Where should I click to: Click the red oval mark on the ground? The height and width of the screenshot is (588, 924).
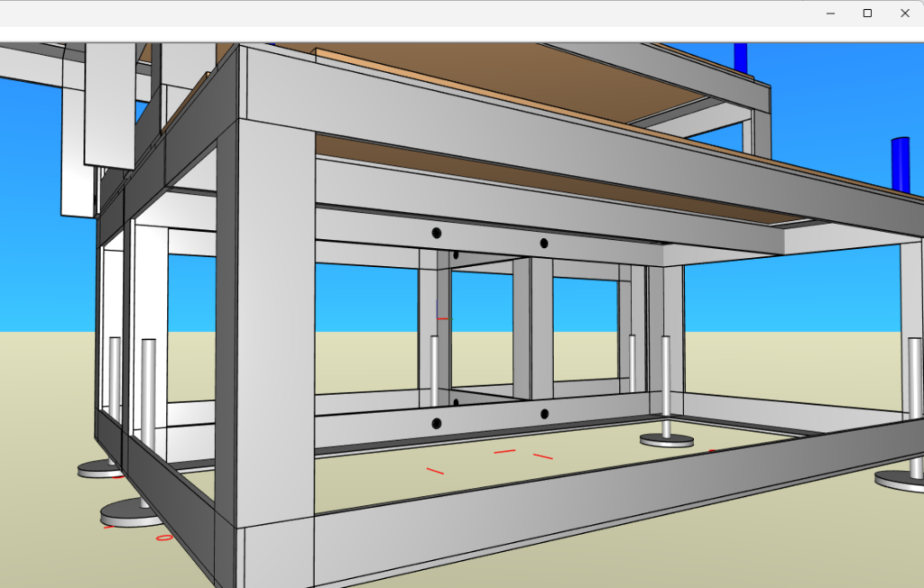point(163,538)
